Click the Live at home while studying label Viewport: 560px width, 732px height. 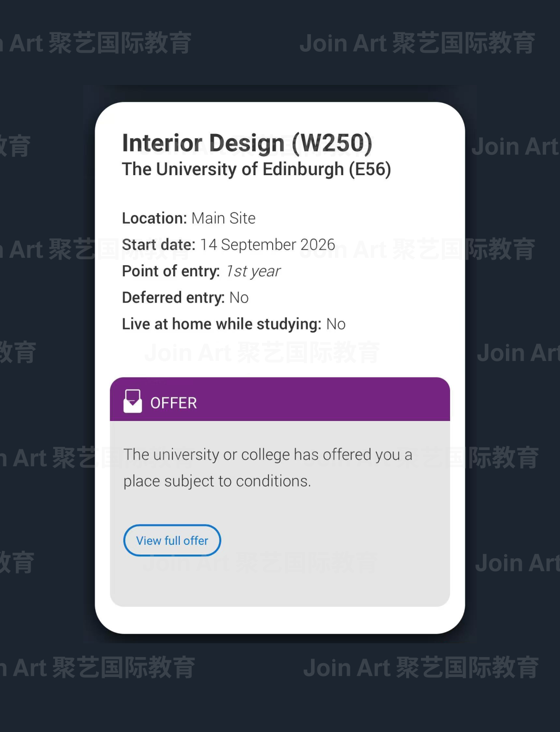[x=221, y=324]
